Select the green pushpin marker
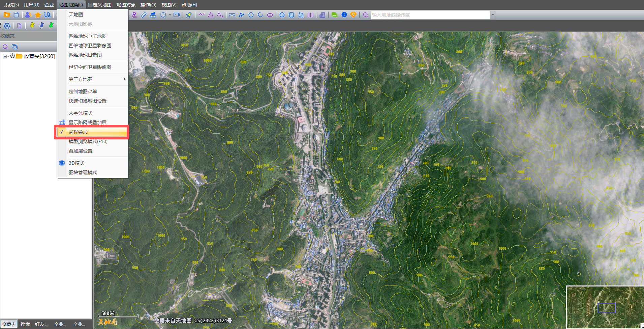Screen dimensions: 644x329 (x=51, y=25)
